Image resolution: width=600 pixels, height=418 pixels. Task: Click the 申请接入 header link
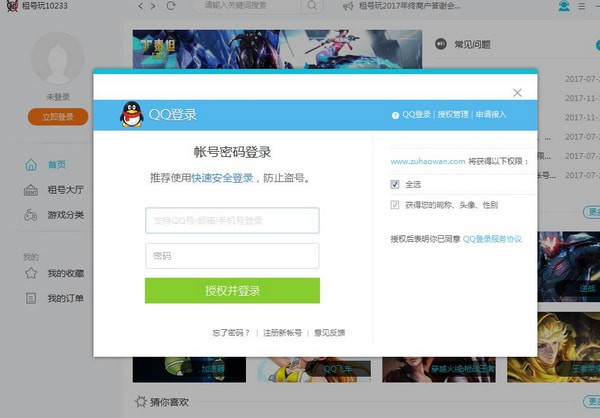click(x=491, y=114)
